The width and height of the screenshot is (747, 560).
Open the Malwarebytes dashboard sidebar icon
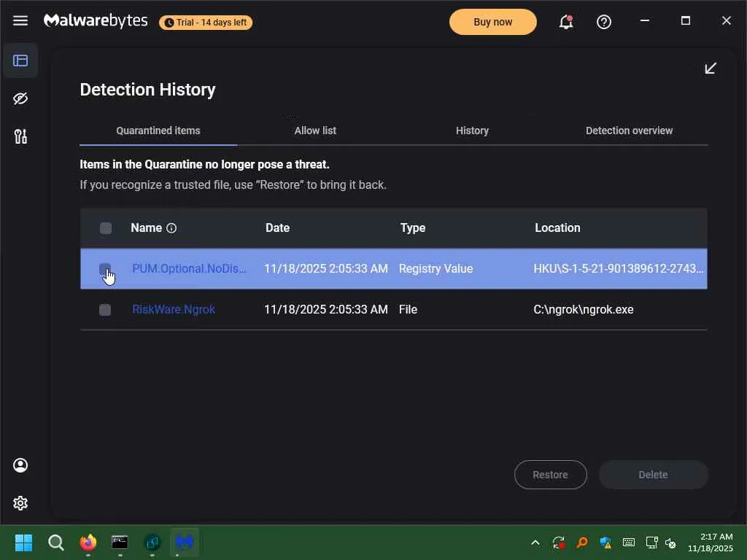pyautogui.click(x=20, y=61)
